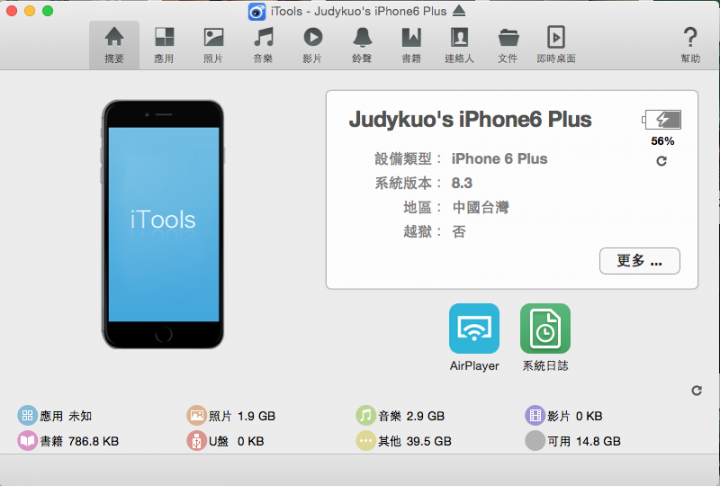Click the 應用 storage legend icon

[x=28, y=416]
